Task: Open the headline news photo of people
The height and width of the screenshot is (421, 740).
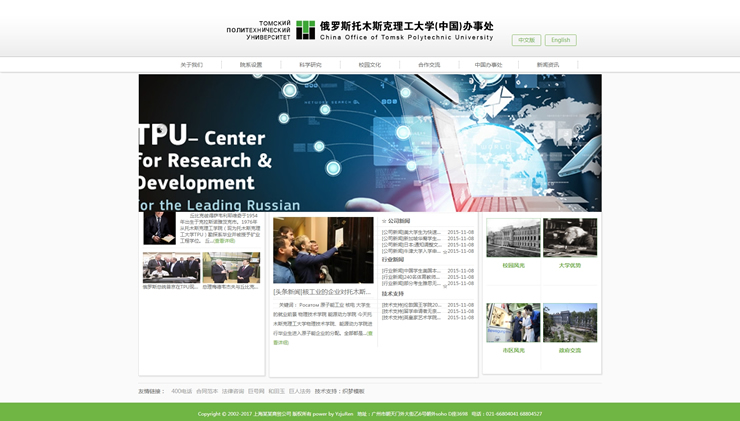Action: pyautogui.click(x=323, y=250)
